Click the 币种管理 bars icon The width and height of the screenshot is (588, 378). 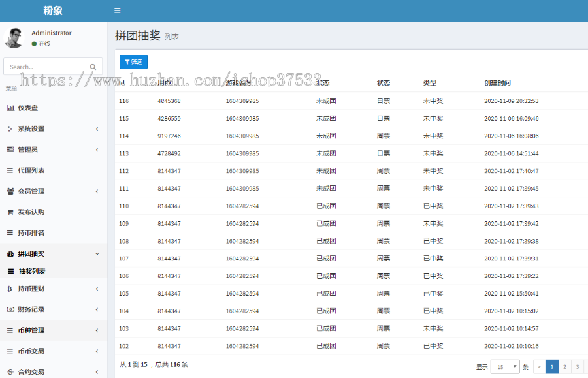(x=10, y=330)
